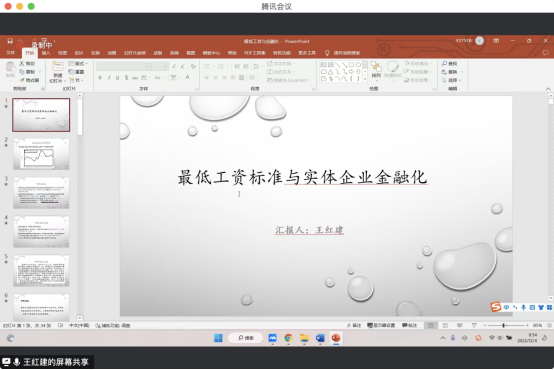Open the File (文件) menu
The image size is (554, 370).
11,53
